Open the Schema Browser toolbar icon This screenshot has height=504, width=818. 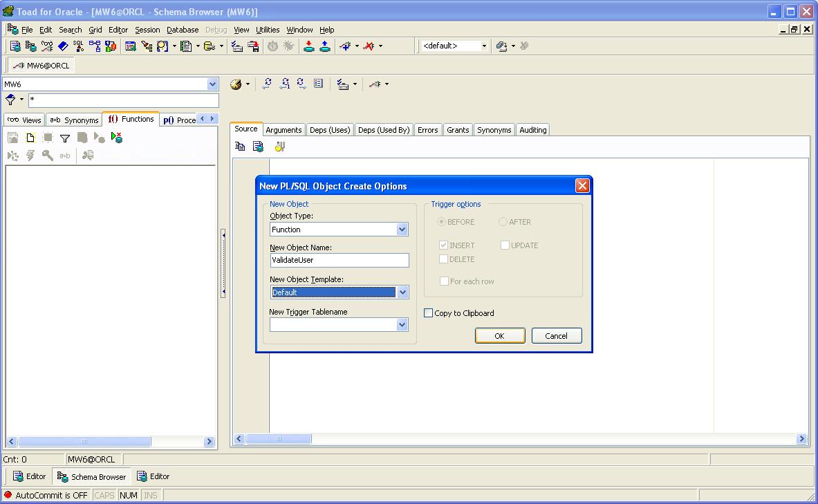pyautogui.click(x=31, y=46)
